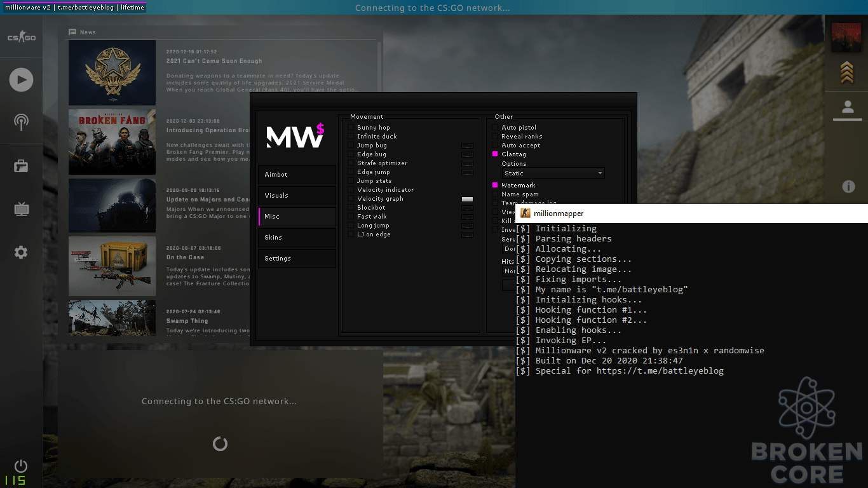
Task: Tick the Auto accept checkbox
Action: (495, 146)
